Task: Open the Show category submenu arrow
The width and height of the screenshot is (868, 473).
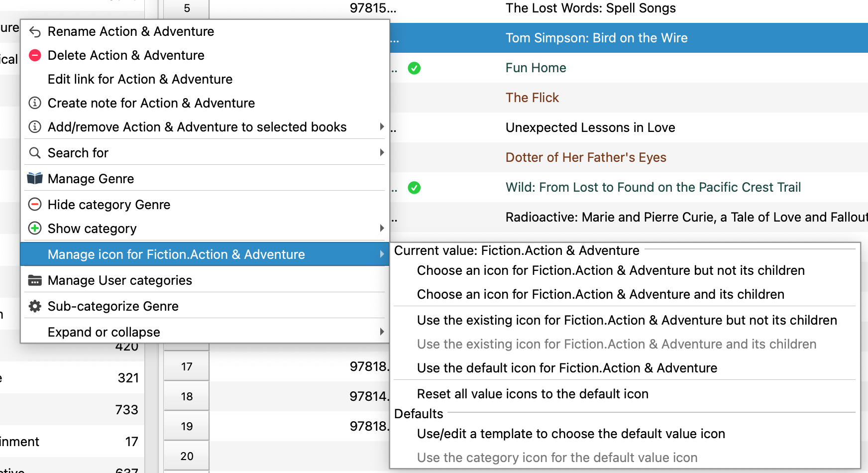Action: 382,229
